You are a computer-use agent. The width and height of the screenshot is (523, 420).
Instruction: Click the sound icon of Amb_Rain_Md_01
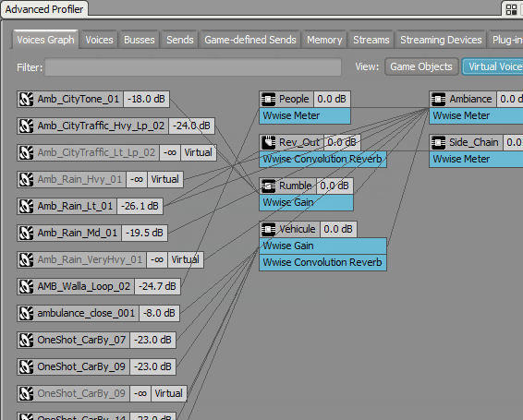(26, 233)
